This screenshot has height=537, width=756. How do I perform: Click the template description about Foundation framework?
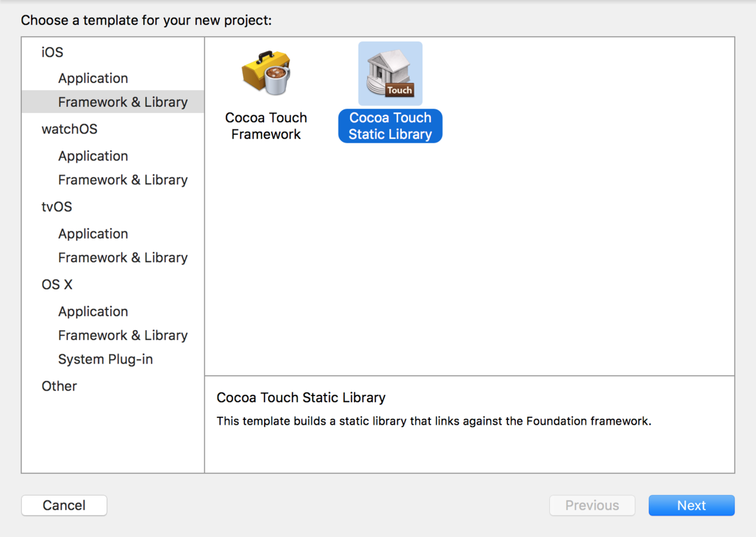[x=434, y=421]
